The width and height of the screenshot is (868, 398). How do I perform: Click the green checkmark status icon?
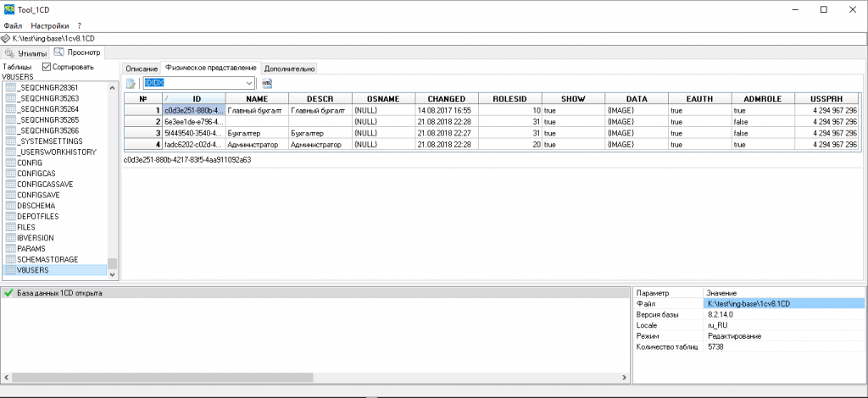(8, 293)
